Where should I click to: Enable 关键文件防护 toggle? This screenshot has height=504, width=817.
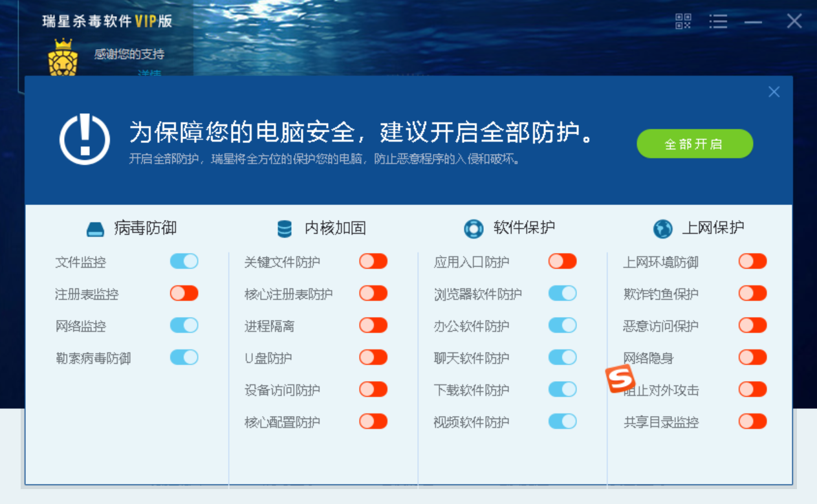(x=373, y=261)
